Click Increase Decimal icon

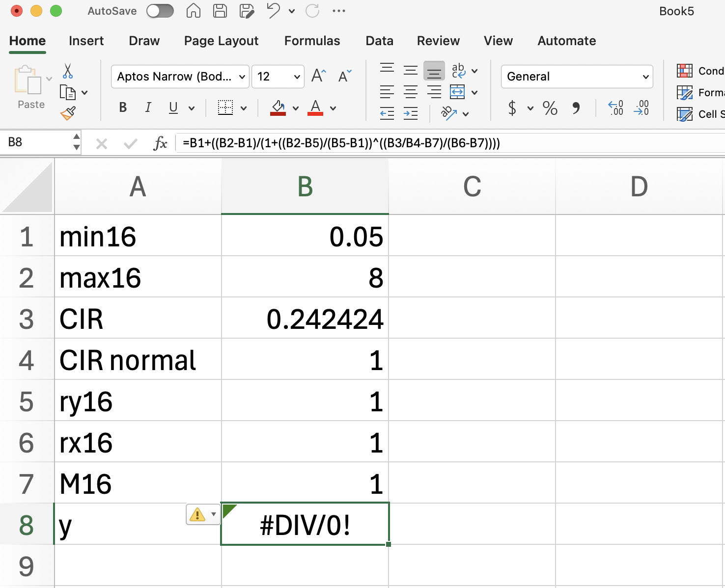point(616,107)
